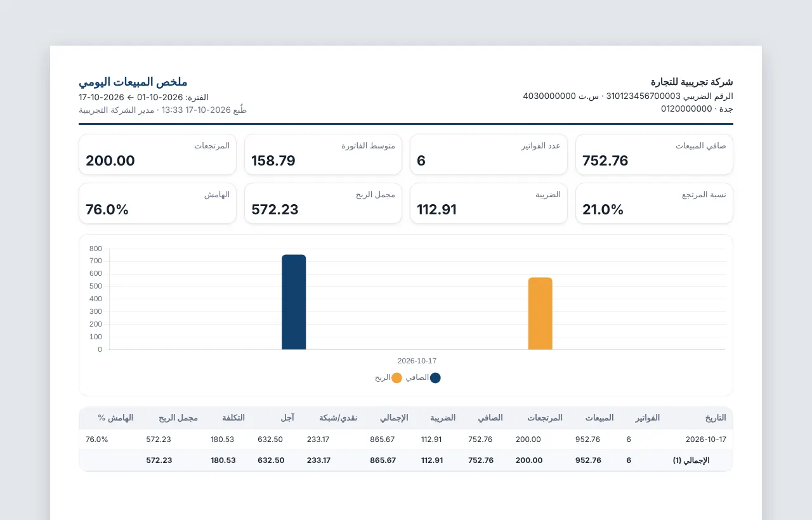This screenshot has height=520, width=812.
Task: Click the متوسط الفاتورة card value 158.79
Action: pos(273,160)
